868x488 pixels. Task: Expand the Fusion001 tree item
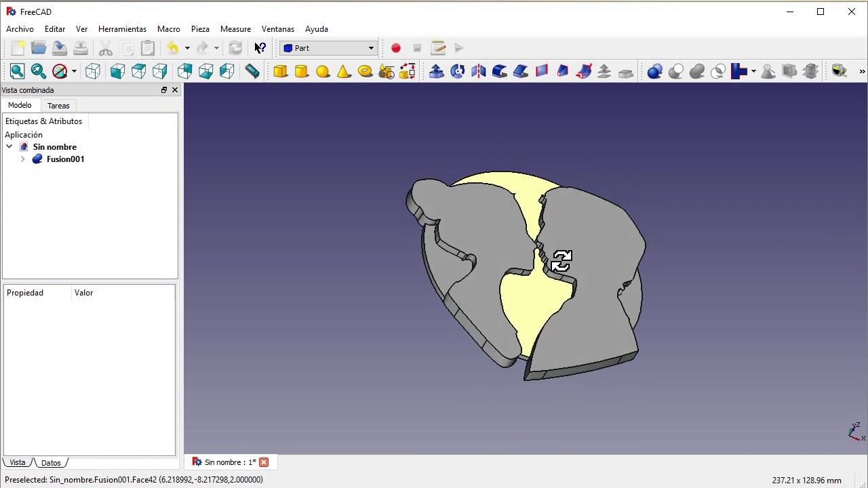click(22, 159)
